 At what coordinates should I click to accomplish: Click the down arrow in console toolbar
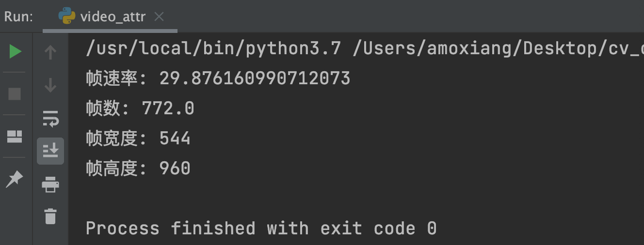point(50,86)
